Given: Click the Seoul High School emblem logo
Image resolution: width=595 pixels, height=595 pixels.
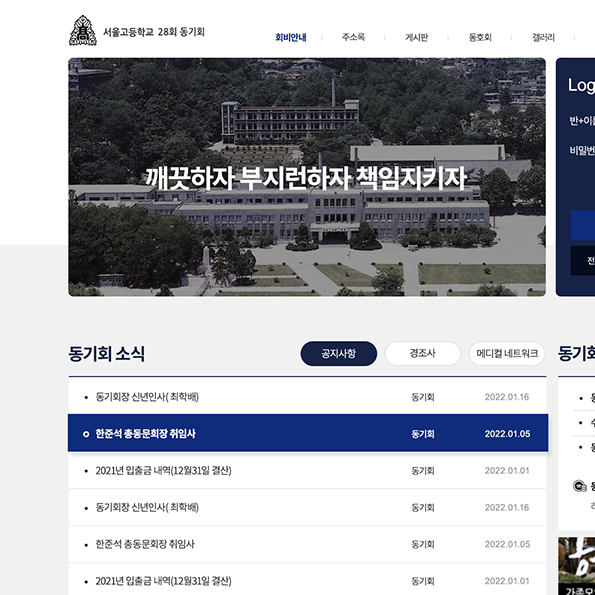Looking at the screenshot, I should [x=83, y=30].
